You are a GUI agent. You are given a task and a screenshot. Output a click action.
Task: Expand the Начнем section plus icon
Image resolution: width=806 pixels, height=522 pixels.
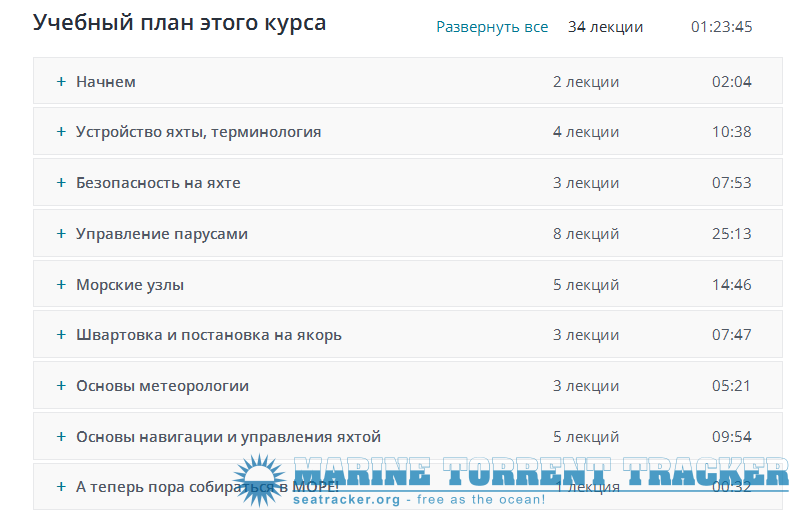point(61,82)
